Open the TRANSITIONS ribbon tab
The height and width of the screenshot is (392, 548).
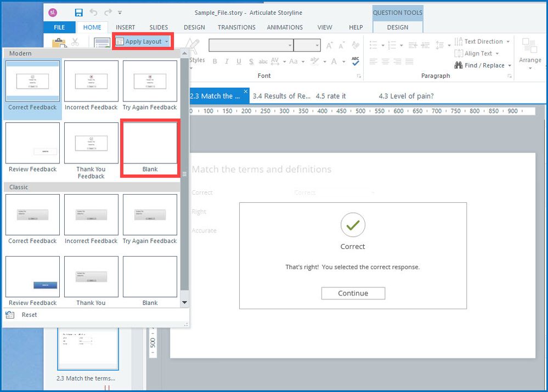(236, 27)
